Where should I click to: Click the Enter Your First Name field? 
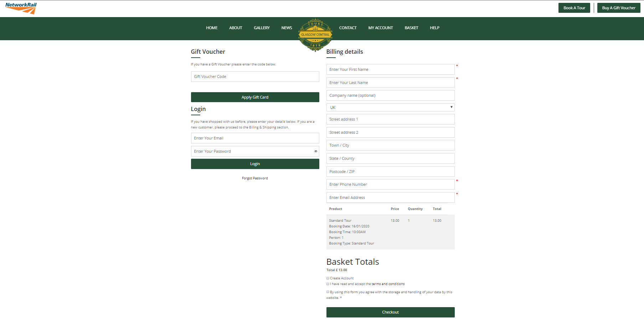[x=390, y=69]
